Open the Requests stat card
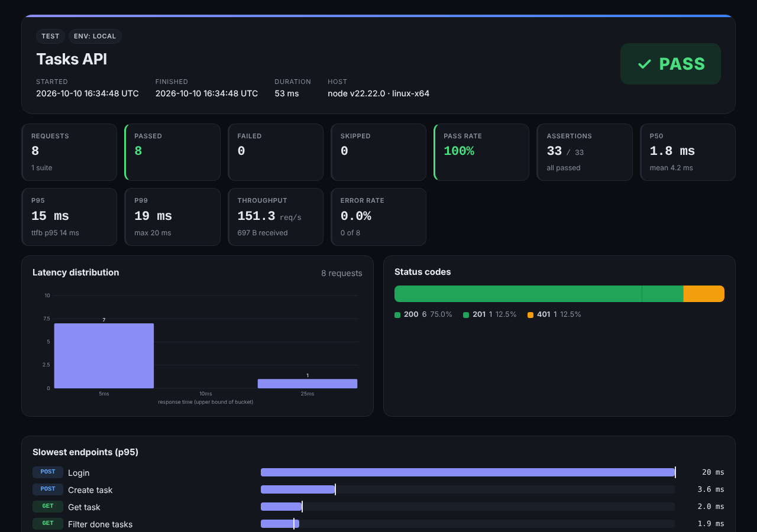The height and width of the screenshot is (532, 757). [x=69, y=152]
